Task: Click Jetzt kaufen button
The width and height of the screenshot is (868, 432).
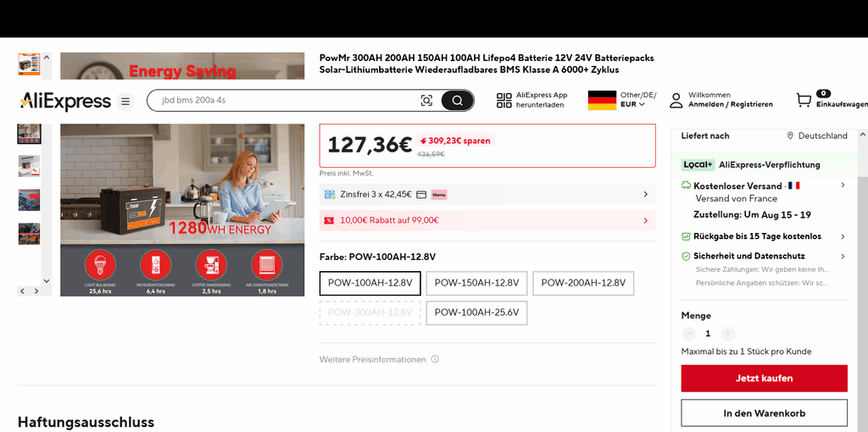Action: [x=764, y=379]
